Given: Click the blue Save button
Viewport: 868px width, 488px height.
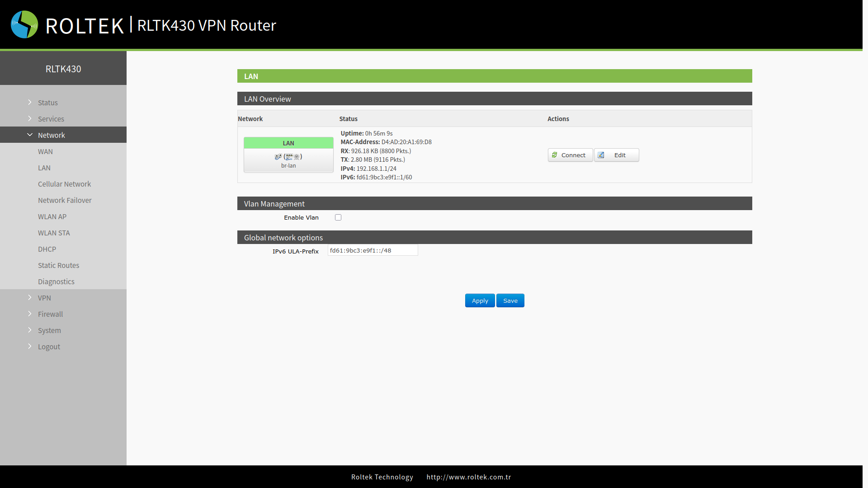Looking at the screenshot, I should coord(510,300).
